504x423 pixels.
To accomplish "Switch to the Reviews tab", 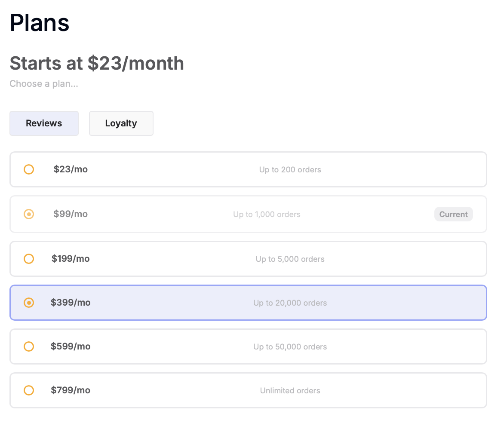I will [x=44, y=123].
